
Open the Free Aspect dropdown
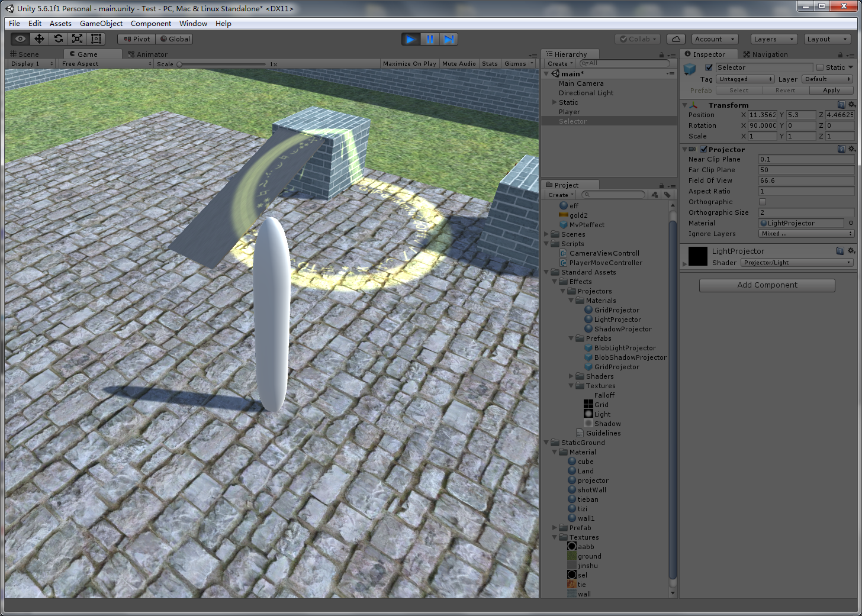tap(107, 64)
